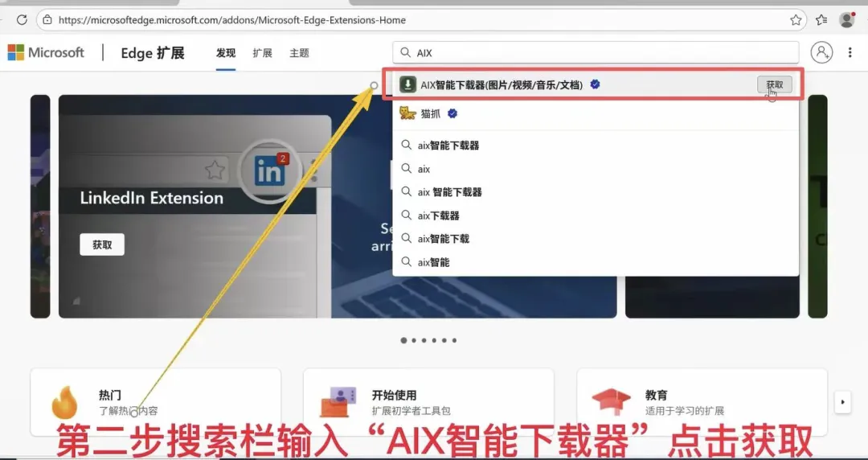
Task: Click the browser refresh icon
Action: click(22, 20)
